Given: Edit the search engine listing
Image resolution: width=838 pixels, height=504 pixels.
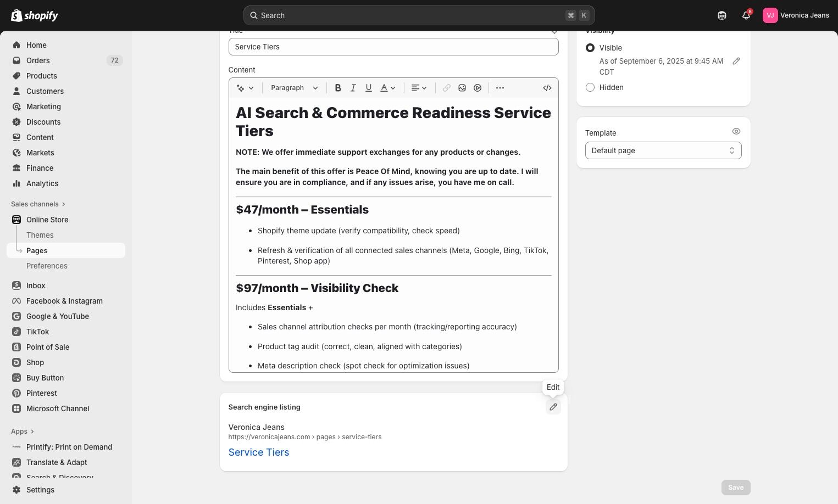Looking at the screenshot, I should (553, 407).
